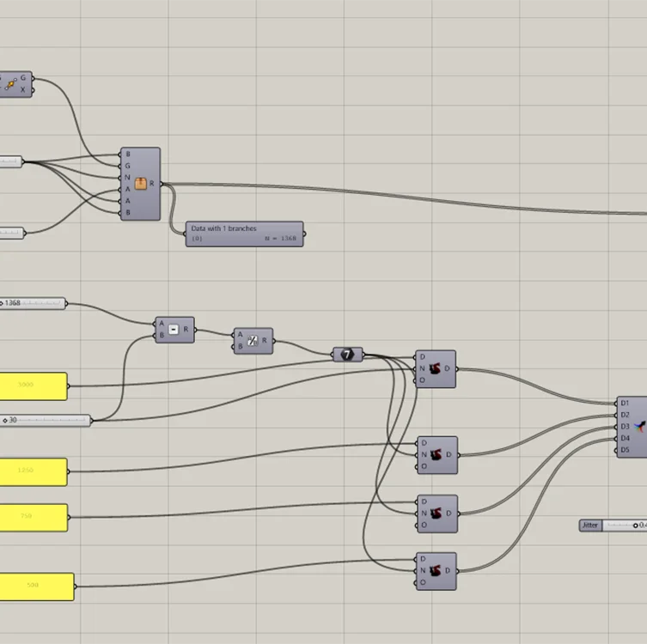Select the yellow panel containing 1250
Screen dimensions: 647x644
point(33,471)
